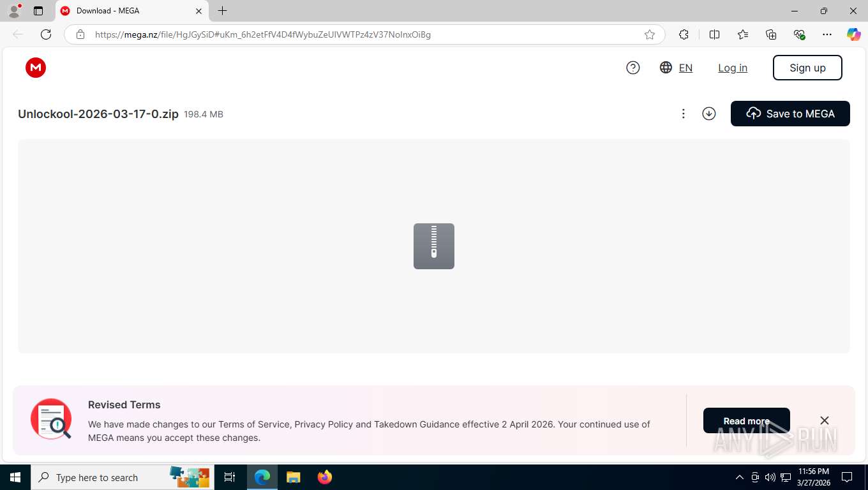Click the zip file preview icon

434,246
